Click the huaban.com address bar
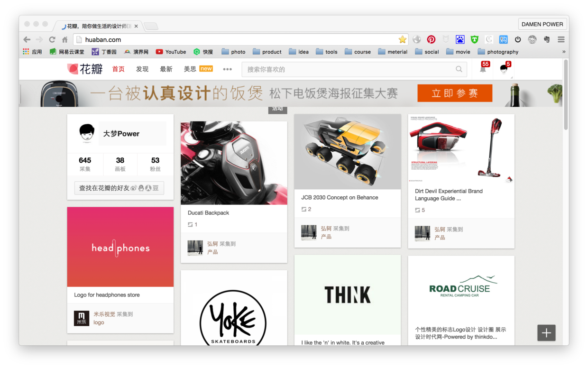 [241, 40]
